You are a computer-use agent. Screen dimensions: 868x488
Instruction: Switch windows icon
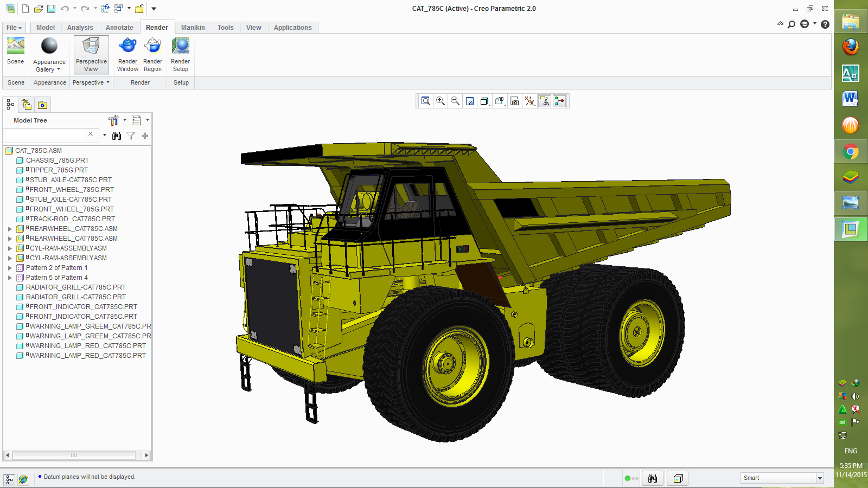tap(118, 9)
